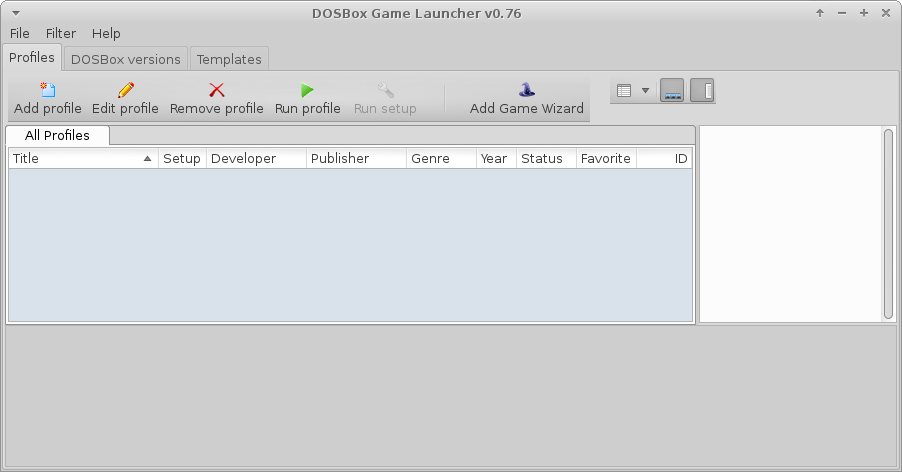Viewport: 902px width, 472px height.
Task: Sort by the Favorite column header
Action: 606,159
